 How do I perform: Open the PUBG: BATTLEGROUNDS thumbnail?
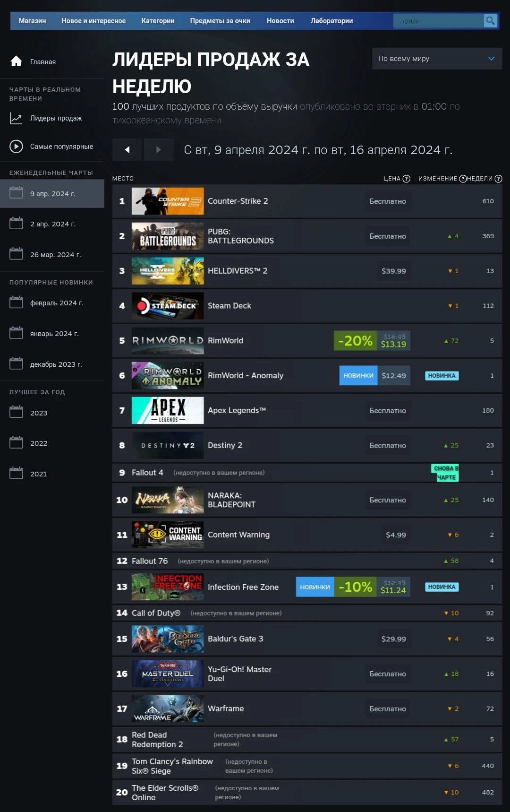coord(168,236)
